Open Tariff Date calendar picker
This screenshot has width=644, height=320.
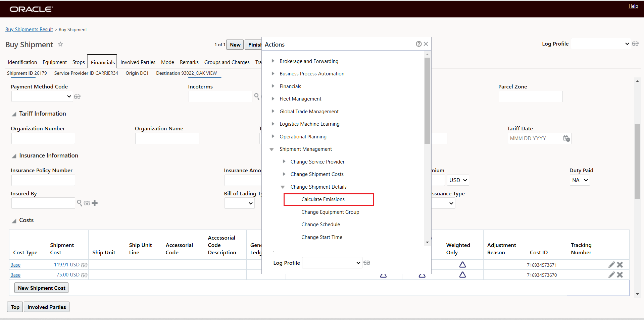coord(566,138)
